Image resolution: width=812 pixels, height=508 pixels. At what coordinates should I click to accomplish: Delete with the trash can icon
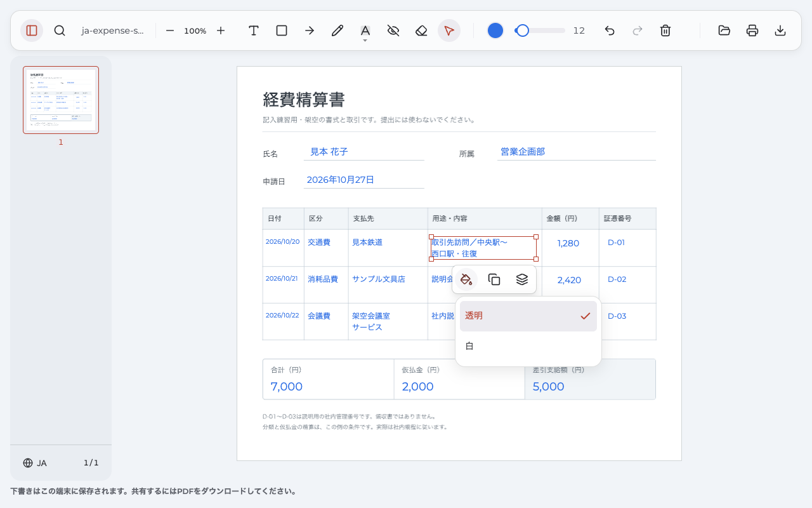coord(665,30)
